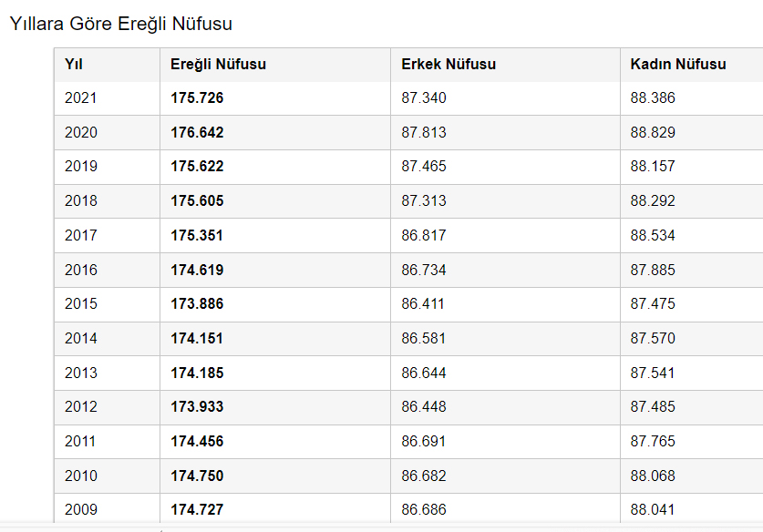Select the 2019 male population 87.465
Image resolution: width=763 pixels, height=532 pixels.
pyautogui.click(x=424, y=166)
